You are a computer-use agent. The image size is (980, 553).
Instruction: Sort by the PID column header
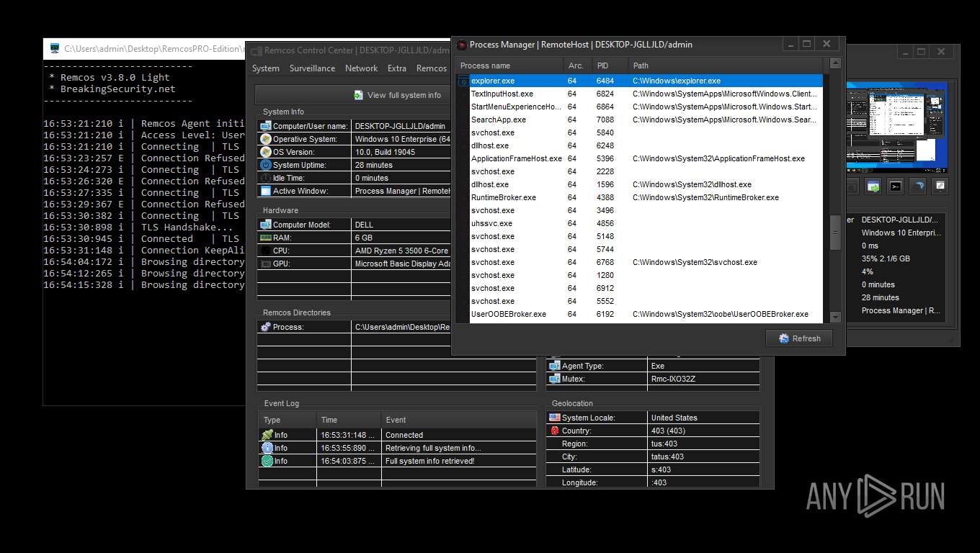(x=610, y=66)
